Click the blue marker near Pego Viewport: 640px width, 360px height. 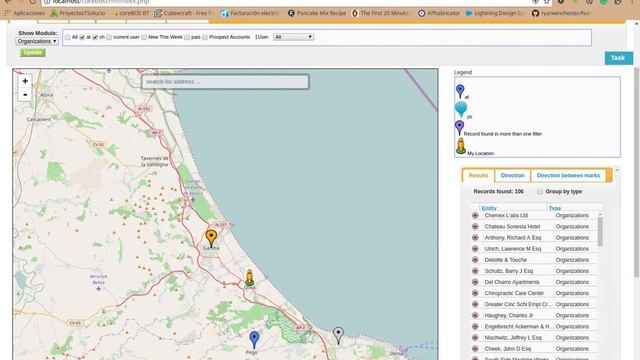coord(254,340)
